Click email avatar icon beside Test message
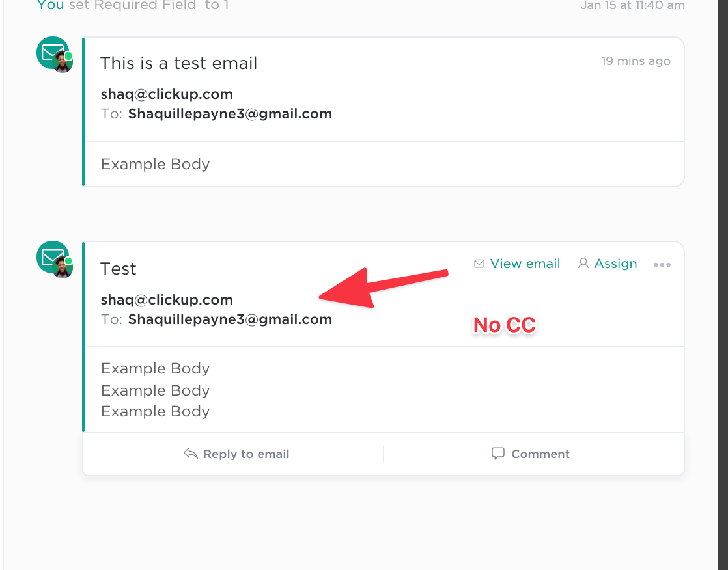The image size is (728, 570). click(54, 259)
